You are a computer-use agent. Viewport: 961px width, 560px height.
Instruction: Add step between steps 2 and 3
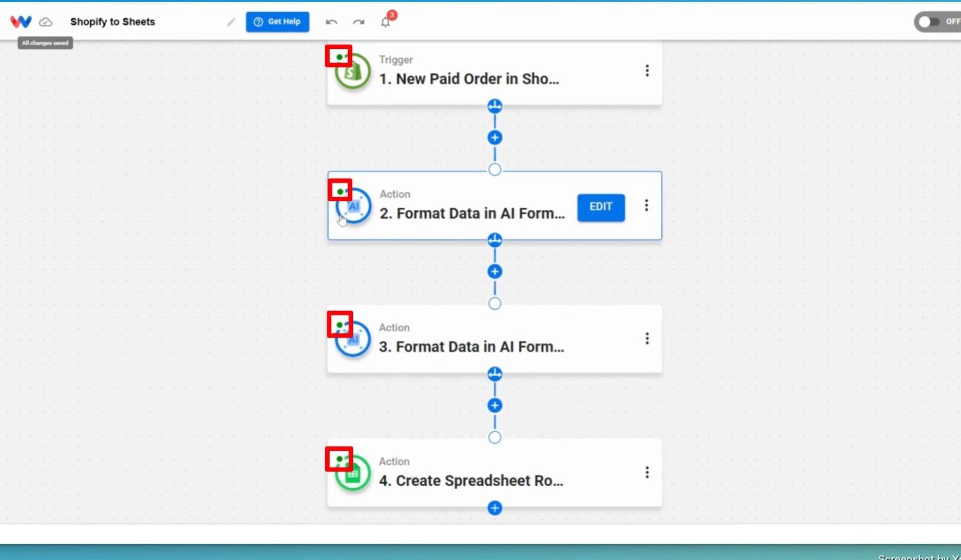(x=494, y=271)
